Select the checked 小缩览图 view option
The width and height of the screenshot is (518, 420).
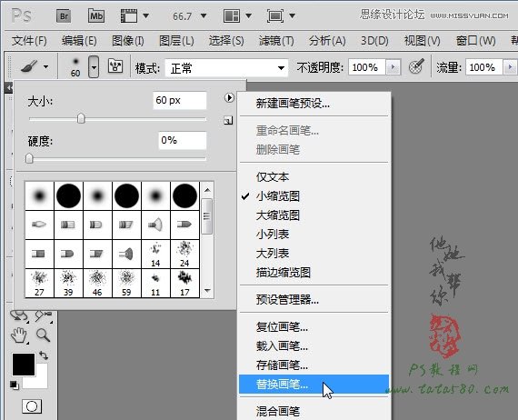(x=277, y=196)
